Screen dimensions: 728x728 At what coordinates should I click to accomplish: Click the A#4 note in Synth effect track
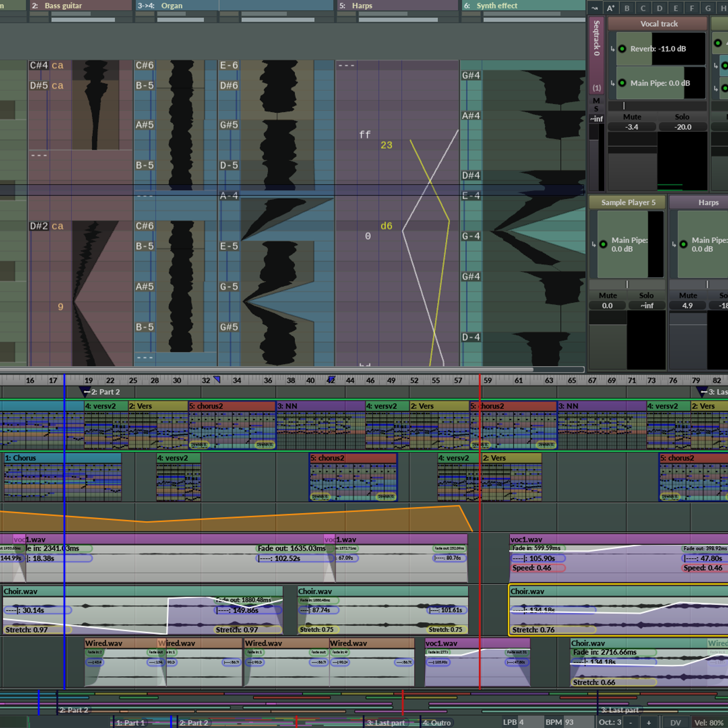click(471, 116)
